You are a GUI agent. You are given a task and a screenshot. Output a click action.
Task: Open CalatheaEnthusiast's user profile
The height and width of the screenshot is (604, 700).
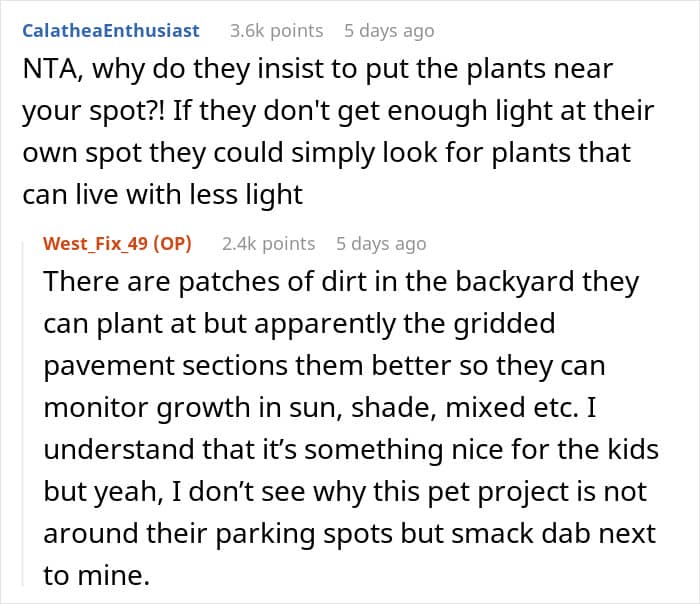point(111,31)
